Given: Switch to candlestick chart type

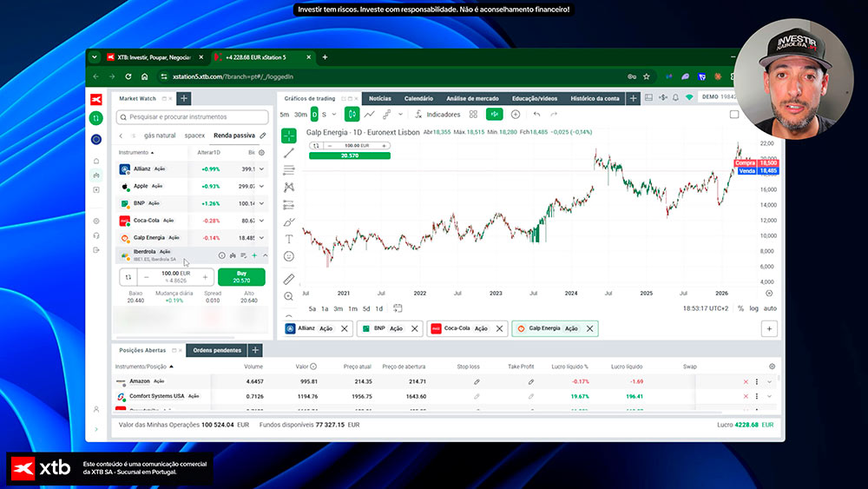Looking at the screenshot, I should [x=352, y=114].
